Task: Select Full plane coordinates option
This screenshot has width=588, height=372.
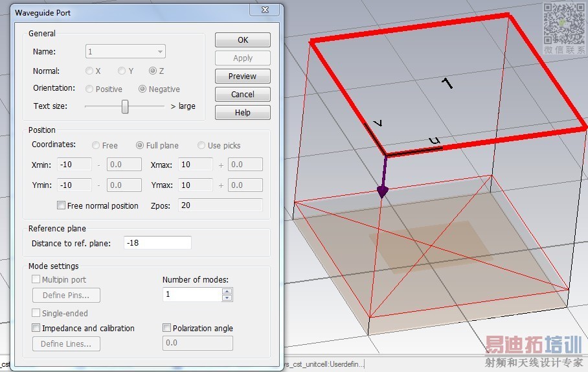Action: pos(139,145)
